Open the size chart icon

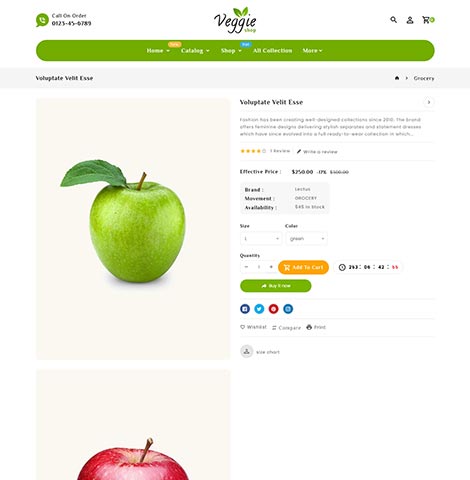(247, 351)
